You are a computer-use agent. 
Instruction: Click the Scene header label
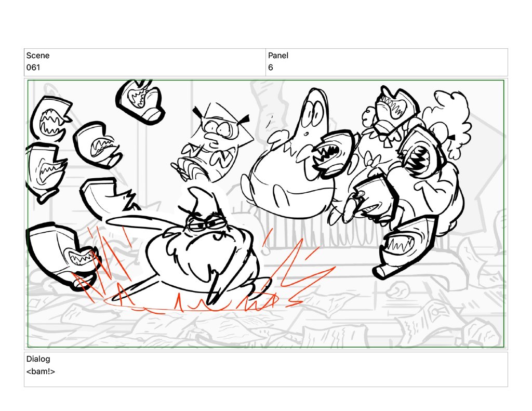38,56
